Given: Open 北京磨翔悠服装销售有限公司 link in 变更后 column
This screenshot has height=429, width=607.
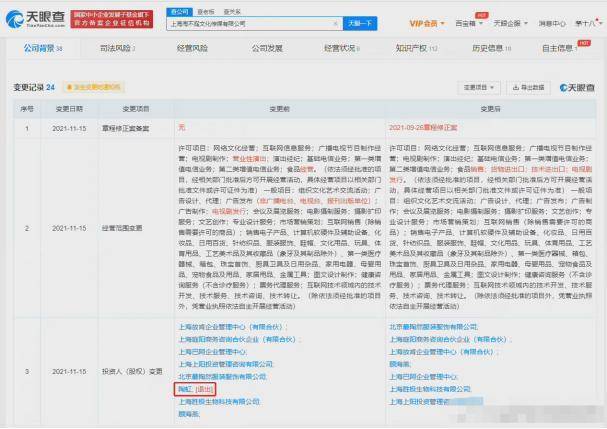Looking at the screenshot, I should pyautogui.click(x=431, y=325).
